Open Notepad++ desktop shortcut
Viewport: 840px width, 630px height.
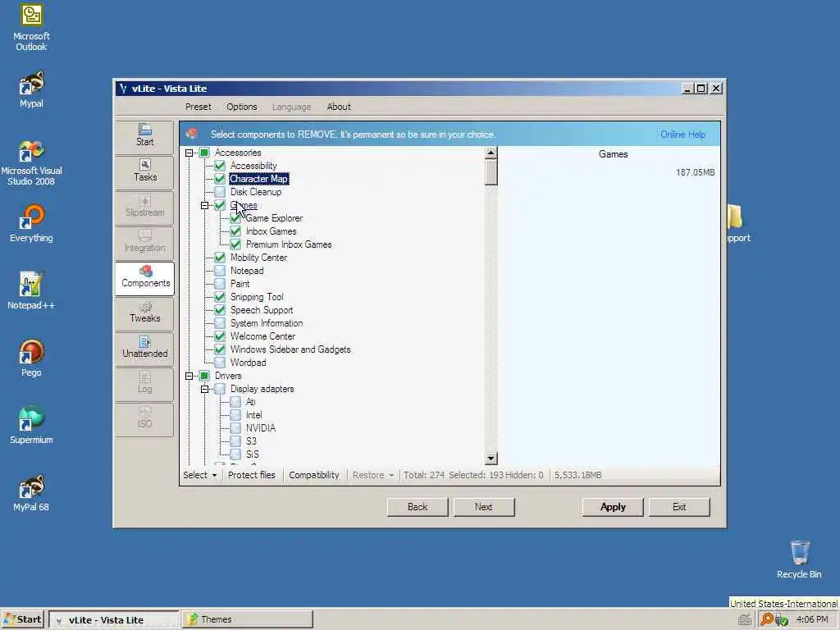point(31,291)
